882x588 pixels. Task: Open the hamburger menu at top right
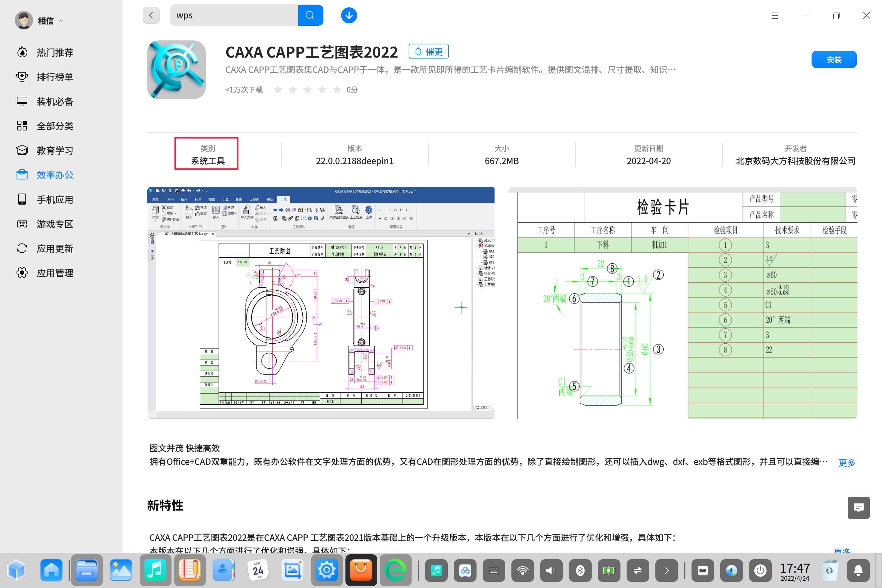coord(775,16)
